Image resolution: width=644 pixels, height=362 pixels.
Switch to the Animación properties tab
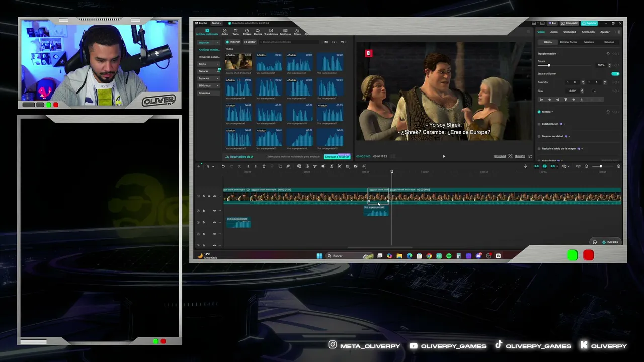click(x=588, y=32)
